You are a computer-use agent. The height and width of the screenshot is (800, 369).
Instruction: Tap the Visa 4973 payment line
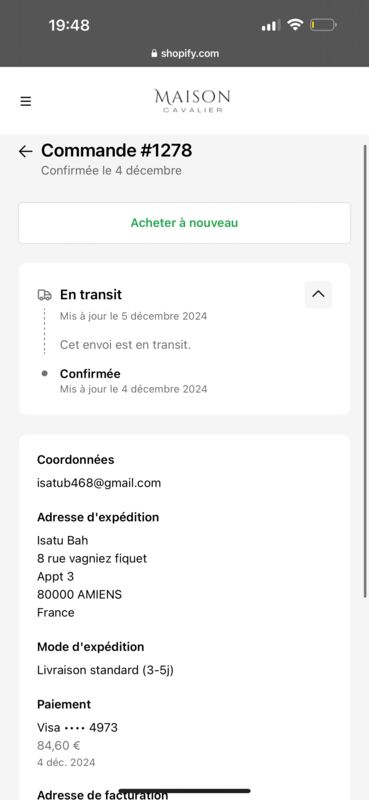point(77,728)
